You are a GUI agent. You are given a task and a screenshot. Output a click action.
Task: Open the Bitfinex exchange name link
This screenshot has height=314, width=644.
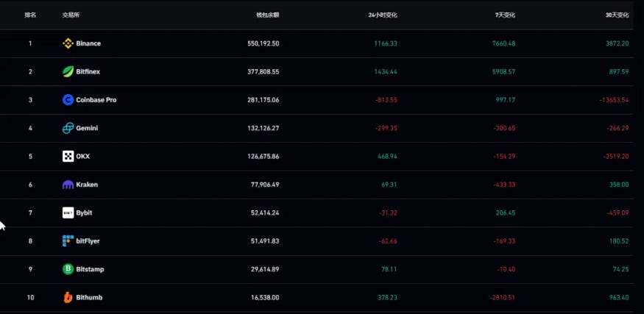tap(88, 72)
